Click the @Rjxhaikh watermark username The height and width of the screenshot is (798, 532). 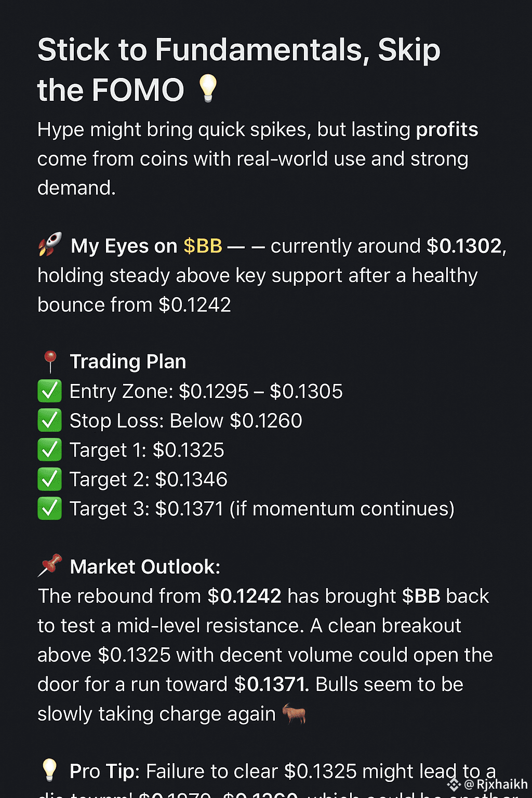click(496, 784)
